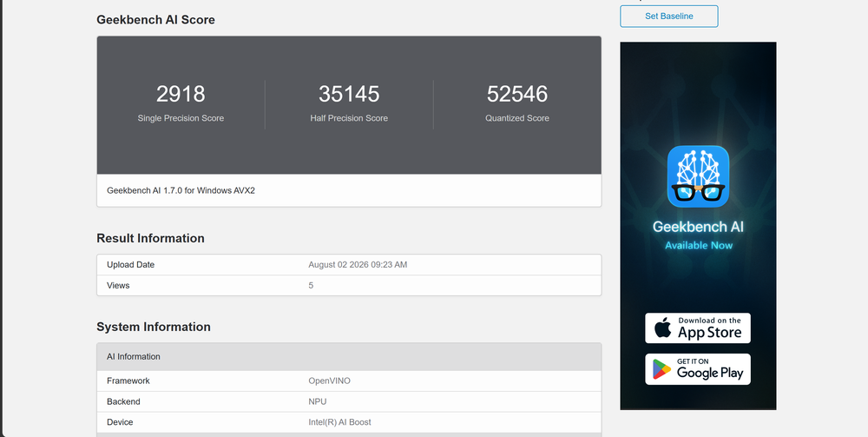Select the NPU backend value
The image size is (868, 437).
click(x=318, y=401)
